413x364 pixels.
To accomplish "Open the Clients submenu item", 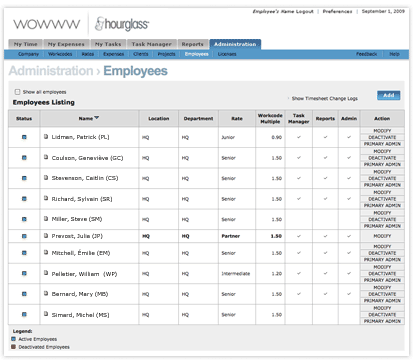I will click(x=141, y=54).
